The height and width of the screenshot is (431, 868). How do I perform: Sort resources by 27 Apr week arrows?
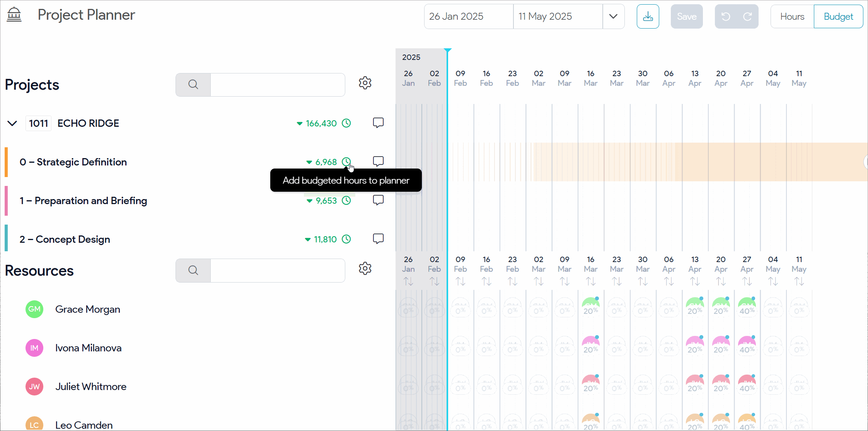pos(747,281)
